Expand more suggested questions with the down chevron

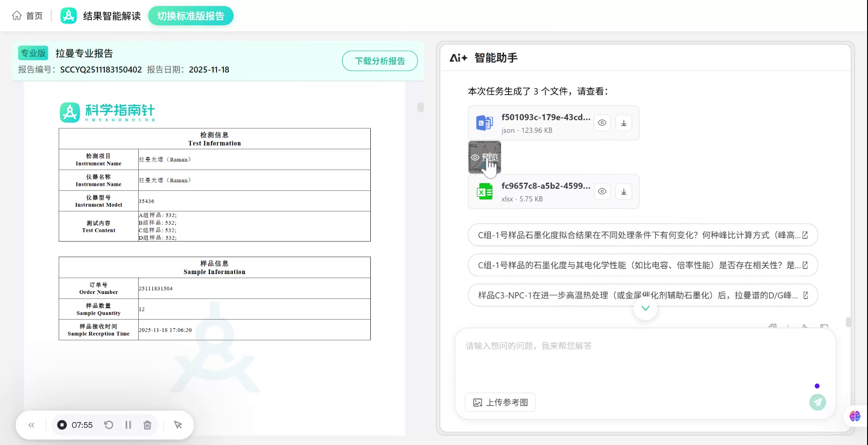pos(645,308)
